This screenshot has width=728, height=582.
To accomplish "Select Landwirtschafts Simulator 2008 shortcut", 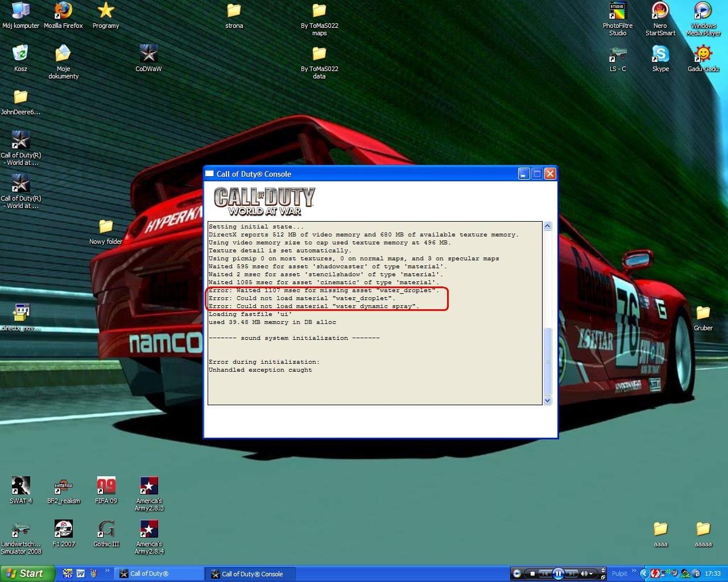I will pyautogui.click(x=20, y=537).
